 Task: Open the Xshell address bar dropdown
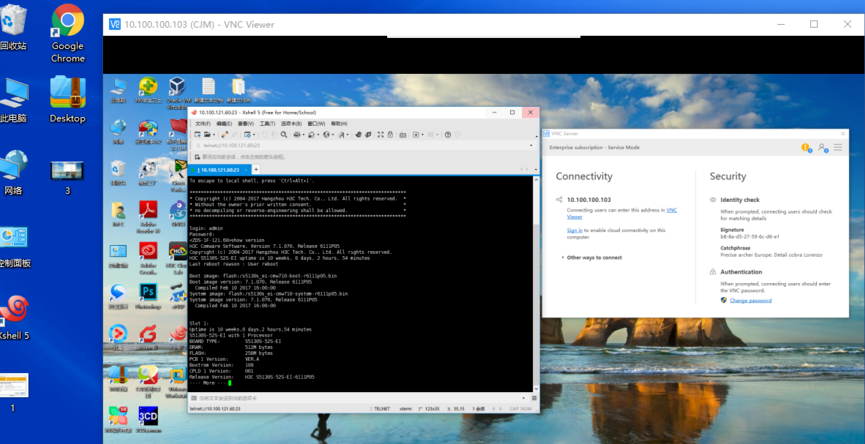point(532,145)
